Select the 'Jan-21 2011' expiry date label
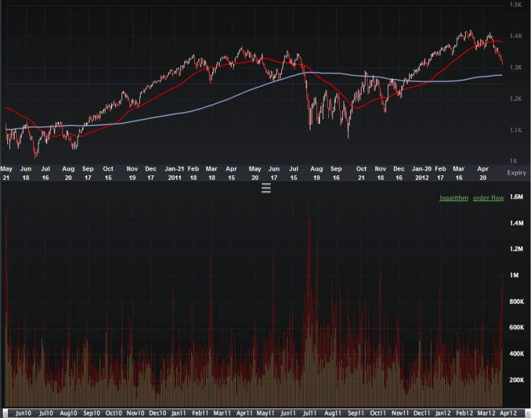The height and width of the screenshot is (418, 532). click(174, 173)
